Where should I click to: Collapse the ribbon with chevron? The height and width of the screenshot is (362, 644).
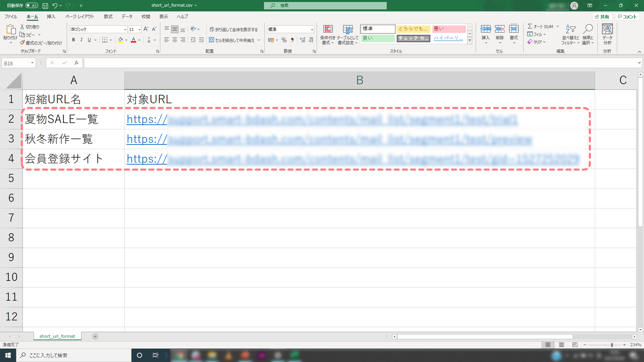(639, 52)
